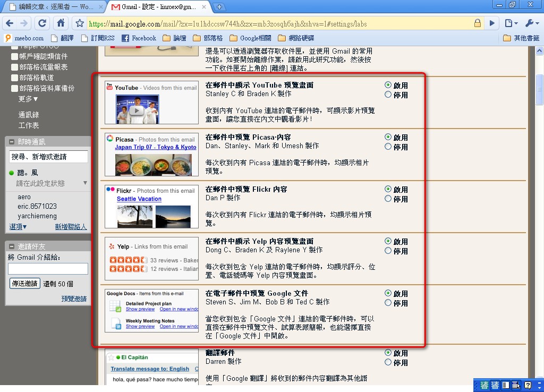This screenshot has height=392, width=544.
Task: Switch to the Gmail 設定 tab
Action: tap(155, 6)
